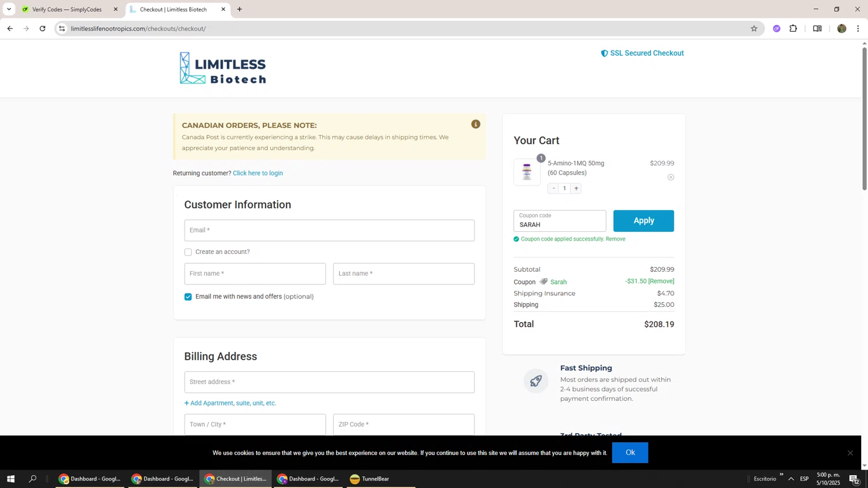Viewport: 868px width, 488px height.
Task: Increase quantity with the plus button
Action: pyautogui.click(x=576, y=188)
